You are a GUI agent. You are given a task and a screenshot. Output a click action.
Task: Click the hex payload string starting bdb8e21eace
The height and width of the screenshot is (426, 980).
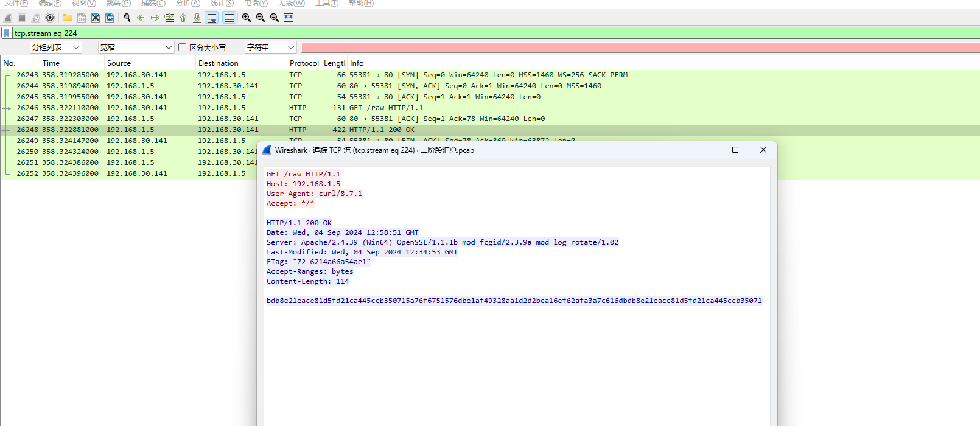pos(514,301)
